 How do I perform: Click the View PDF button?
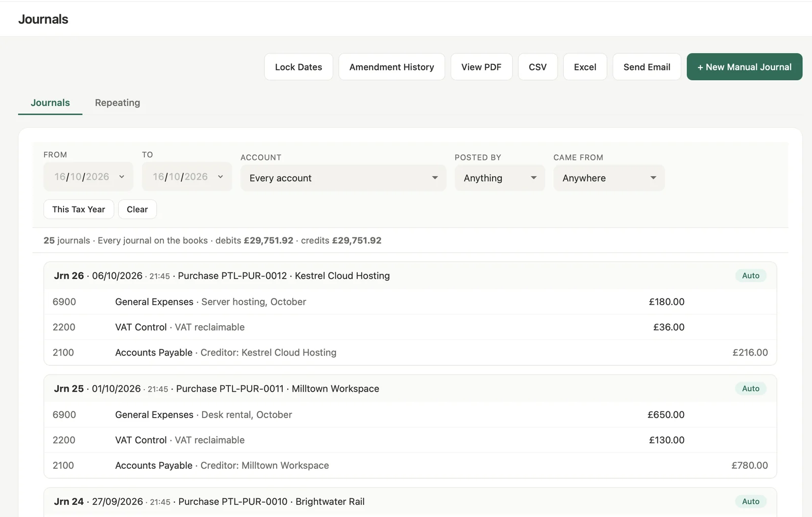[481, 67]
